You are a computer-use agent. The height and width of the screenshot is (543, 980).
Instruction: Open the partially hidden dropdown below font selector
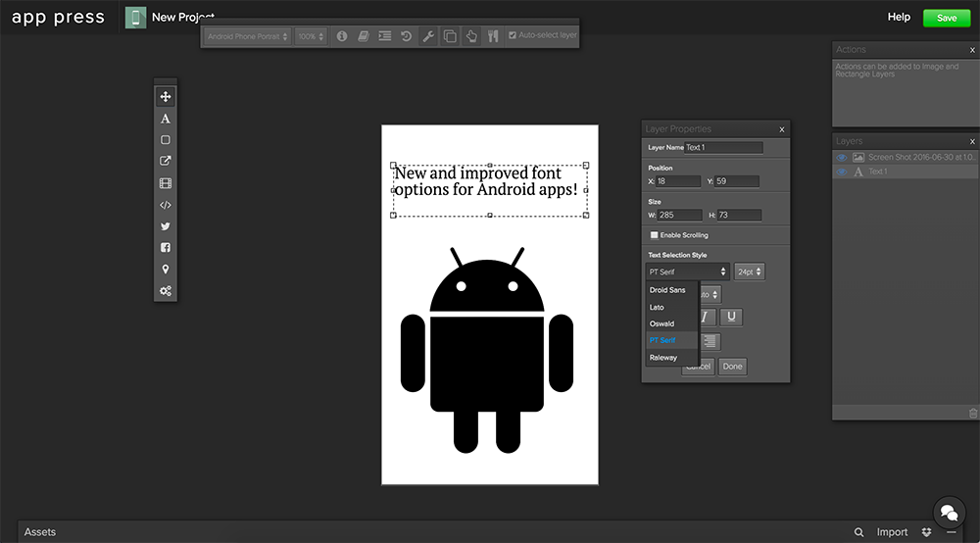710,294
